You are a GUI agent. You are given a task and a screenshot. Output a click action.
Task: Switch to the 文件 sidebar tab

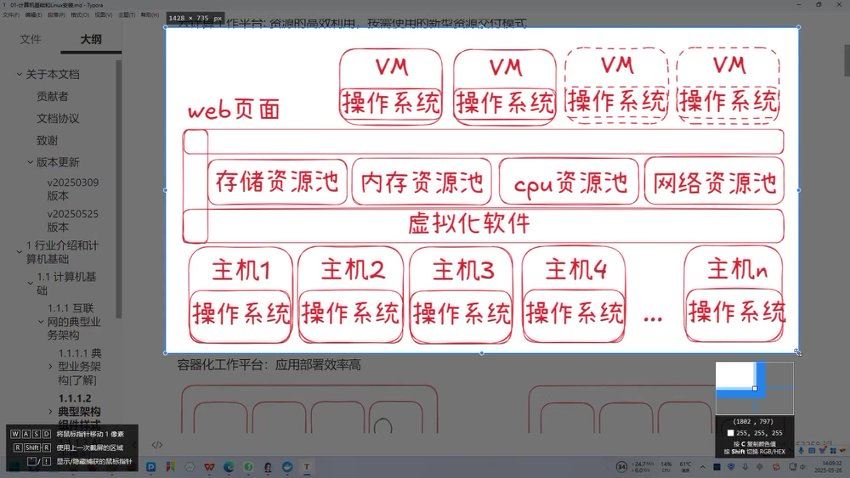coord(31,40)
